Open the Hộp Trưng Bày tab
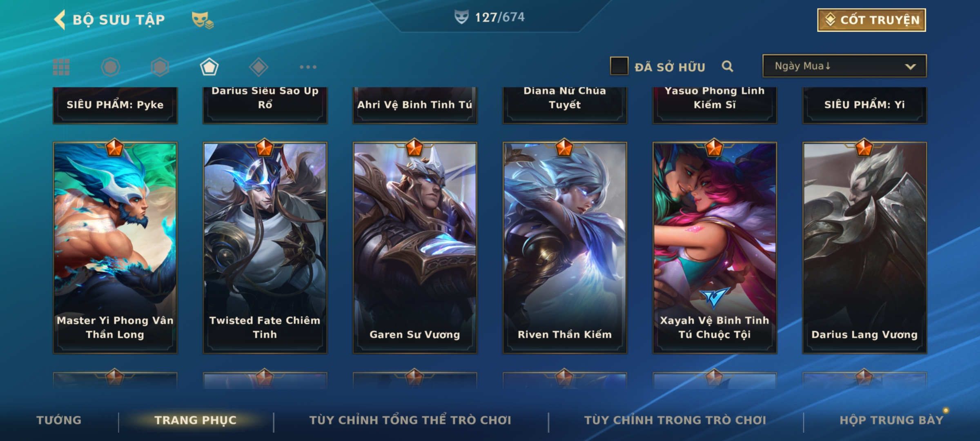This screenshot has width=980, height=441. (891, 420)
